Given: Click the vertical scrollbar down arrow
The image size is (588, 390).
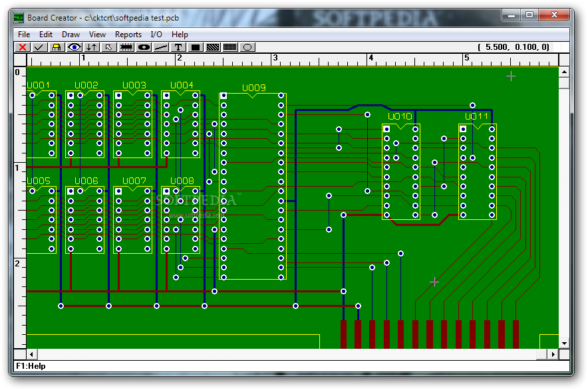Looking at the screenshot, I should coord(564,343).
